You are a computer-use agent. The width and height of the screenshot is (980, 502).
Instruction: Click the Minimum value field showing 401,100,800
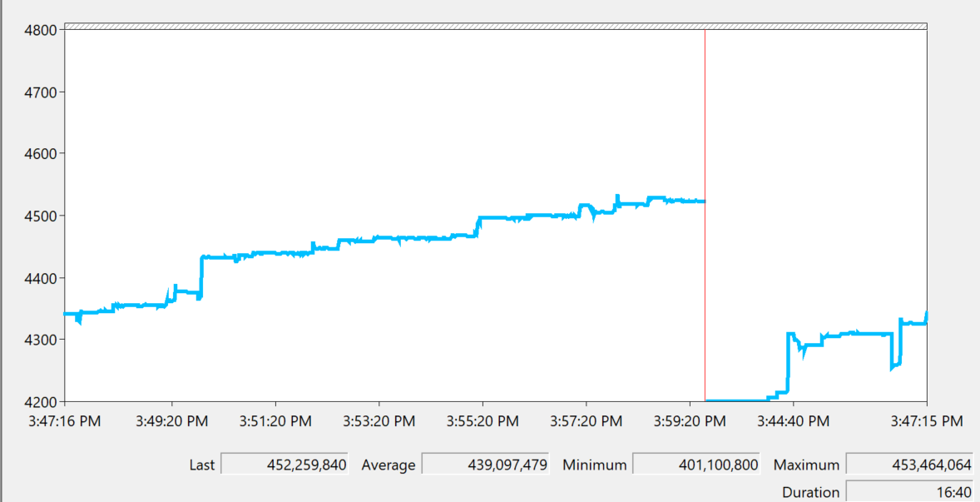(x=696, y=465)
